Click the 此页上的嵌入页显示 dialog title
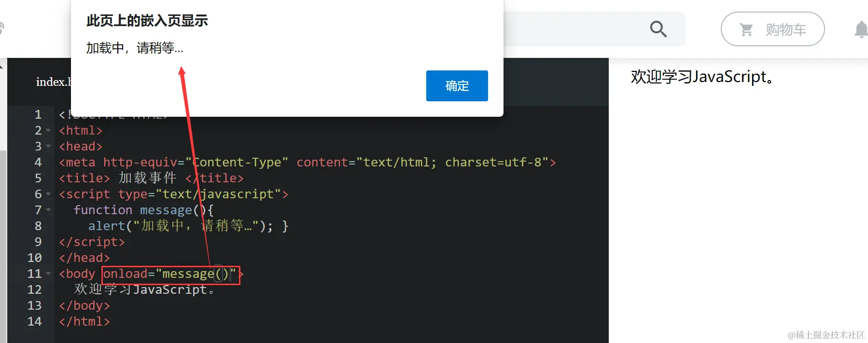 [147, 21]
